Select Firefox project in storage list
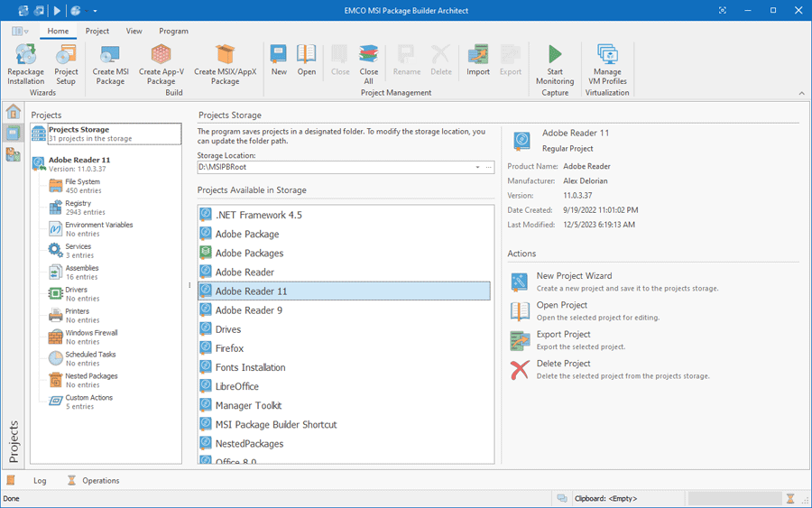 pyautogui.click(x=345, y=348)
